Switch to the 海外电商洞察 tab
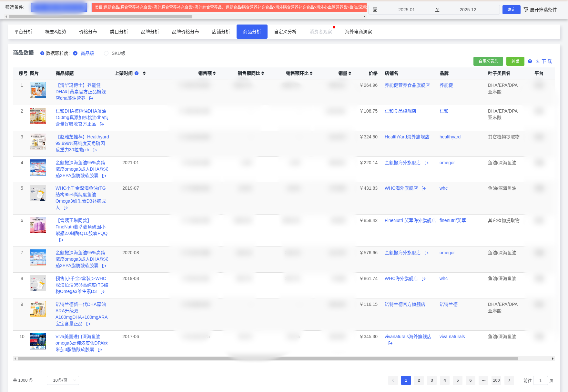This screenshot has height=392, width=568. click(358, 32)
